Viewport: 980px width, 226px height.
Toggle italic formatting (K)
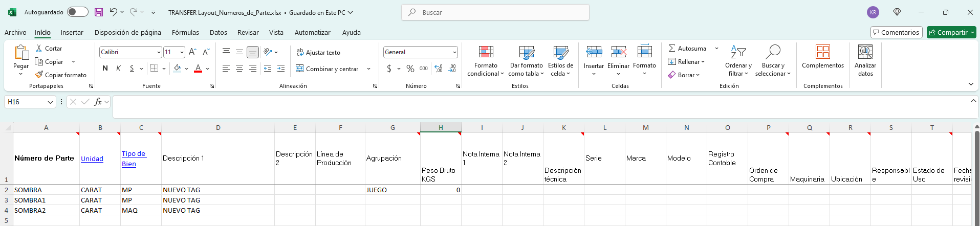click(x=118, y=69)
